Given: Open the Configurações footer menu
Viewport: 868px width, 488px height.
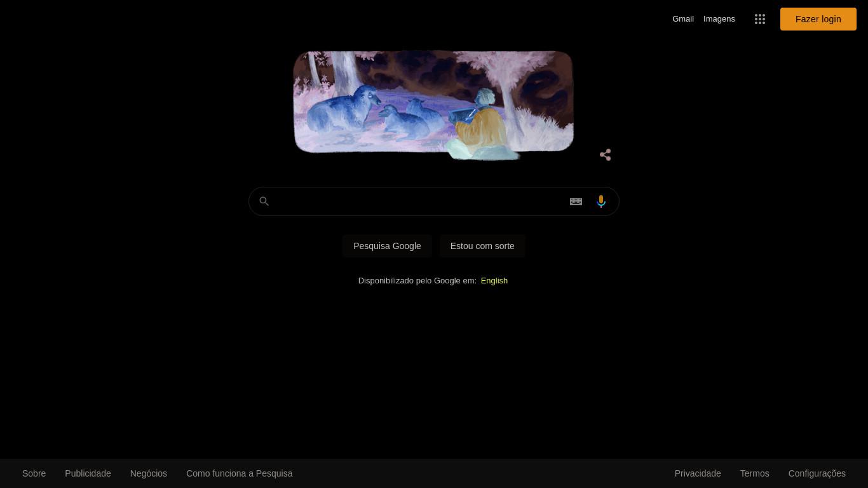Looking at the screenshot, I should coord(817,473).
